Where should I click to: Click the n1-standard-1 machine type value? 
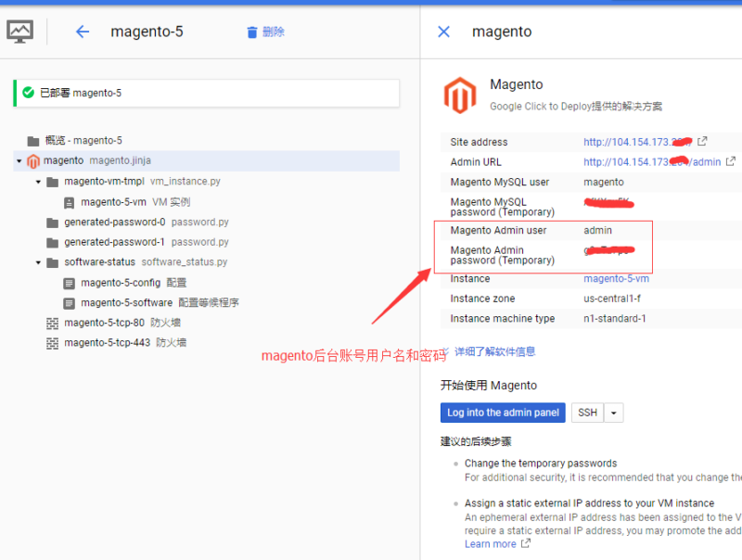click(615, 318)
